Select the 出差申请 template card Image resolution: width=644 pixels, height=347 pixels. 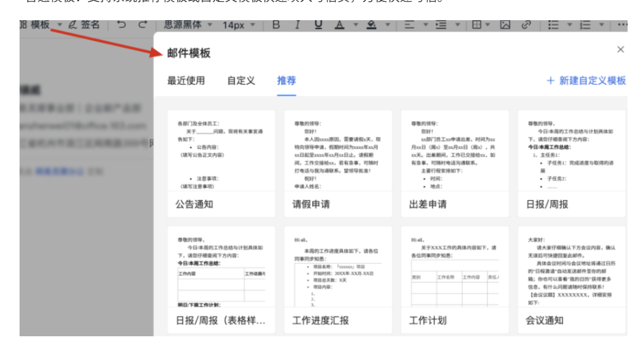455,163
